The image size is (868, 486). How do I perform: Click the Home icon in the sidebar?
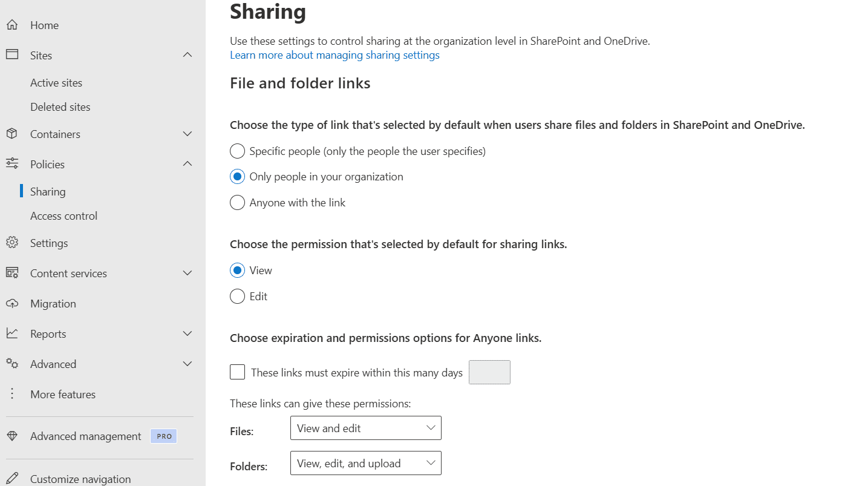(x=12, y=25)
